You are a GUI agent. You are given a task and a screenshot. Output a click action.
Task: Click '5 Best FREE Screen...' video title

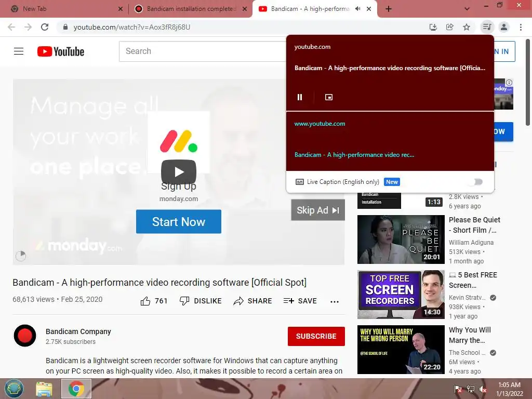click(x=473, y=280)
